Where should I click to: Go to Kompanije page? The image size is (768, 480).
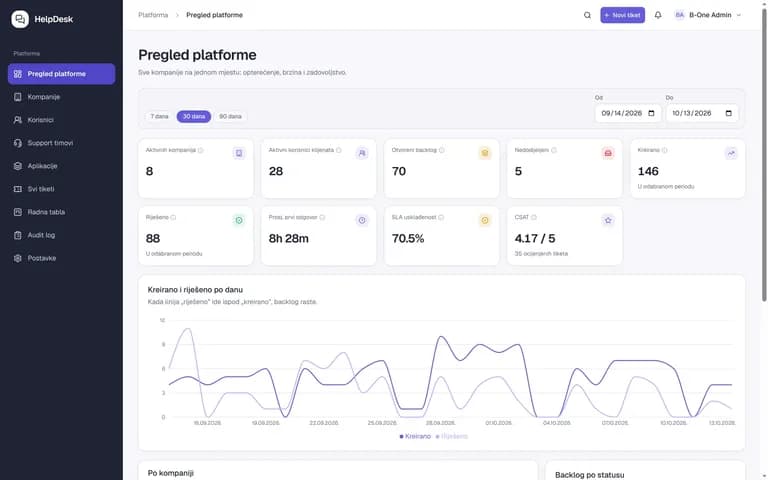(x=62, y=97)
